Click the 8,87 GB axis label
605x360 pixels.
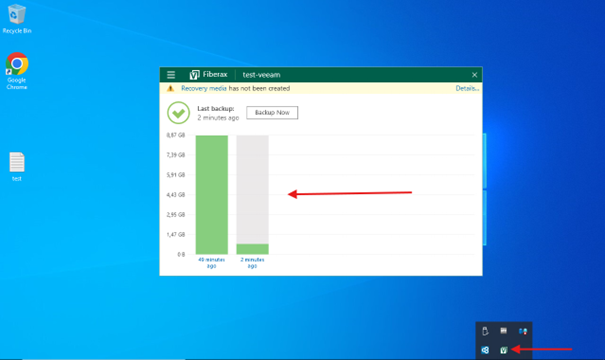coord(176,135)
